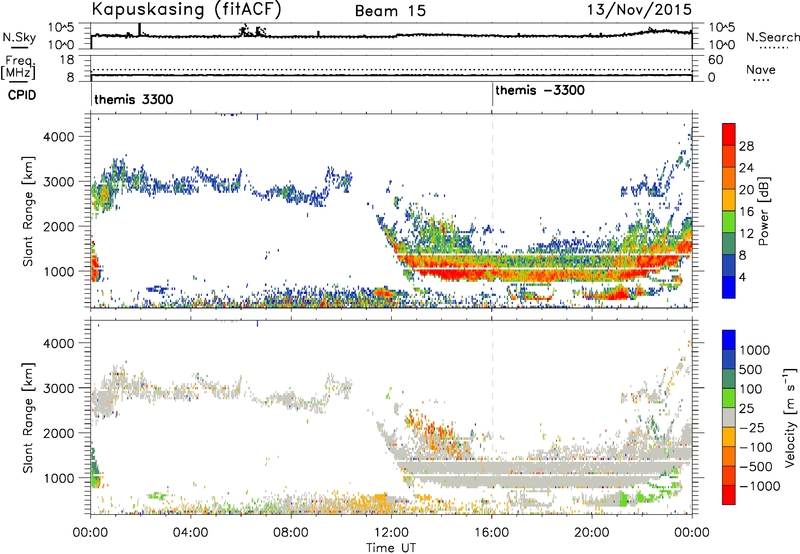The width and height of the screenshot is (800, 554).
Task: Click the 04:00 time tick label
Action: [190, 533]
